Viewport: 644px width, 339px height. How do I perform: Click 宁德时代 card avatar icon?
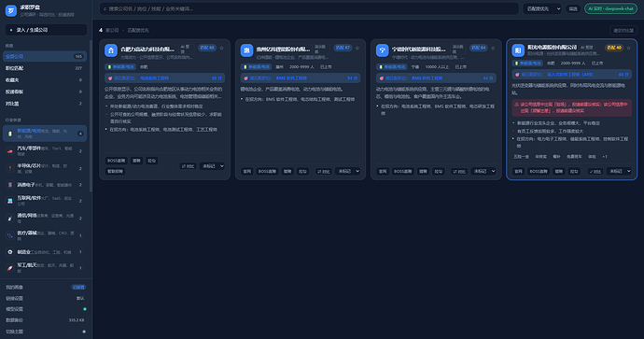point(382,50)
